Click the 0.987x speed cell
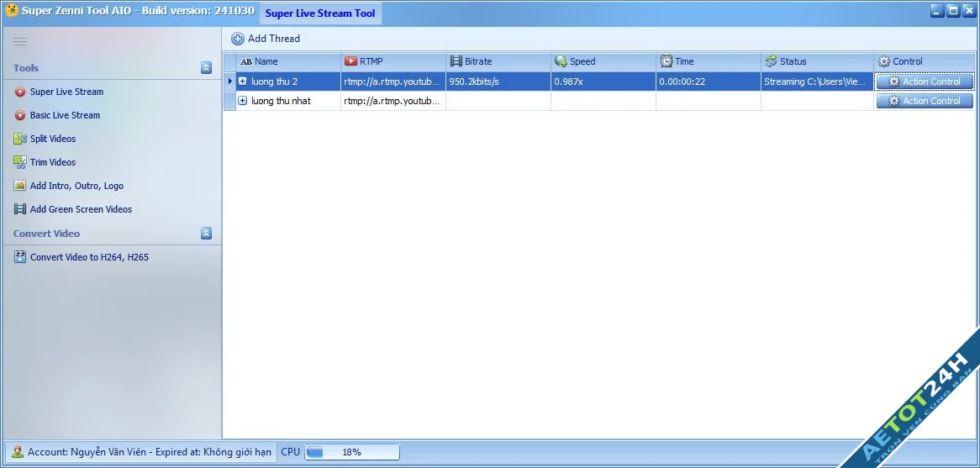 (x=603, y=82)
